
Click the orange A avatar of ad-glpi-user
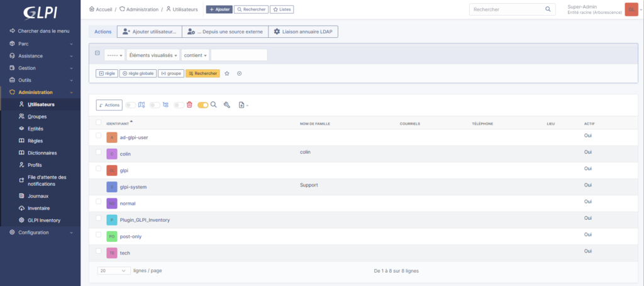[112, 137]
